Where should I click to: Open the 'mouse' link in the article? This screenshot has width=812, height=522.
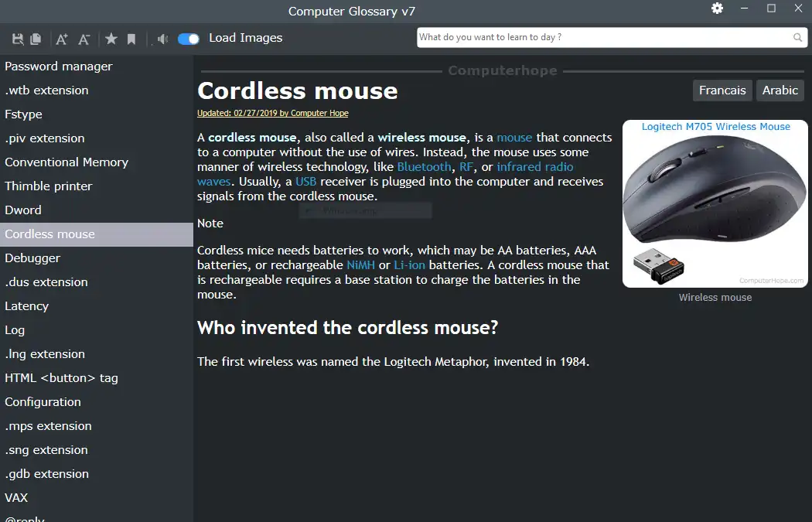tap(514, 137)
